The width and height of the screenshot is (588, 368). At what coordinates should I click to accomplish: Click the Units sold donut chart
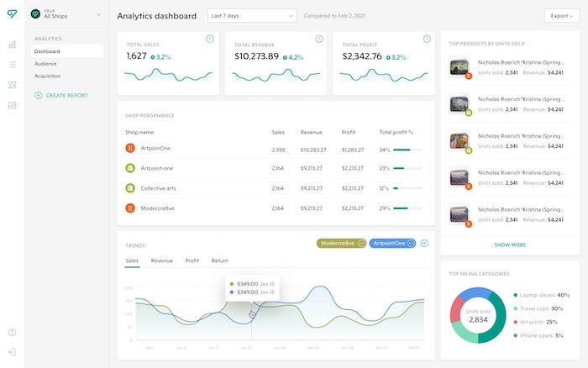(478, 315)
